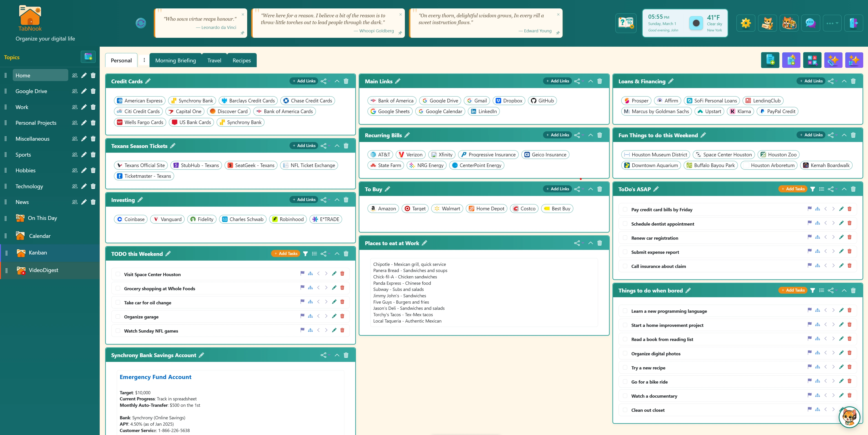Tick the Try a new recipe checkbox

625,367
